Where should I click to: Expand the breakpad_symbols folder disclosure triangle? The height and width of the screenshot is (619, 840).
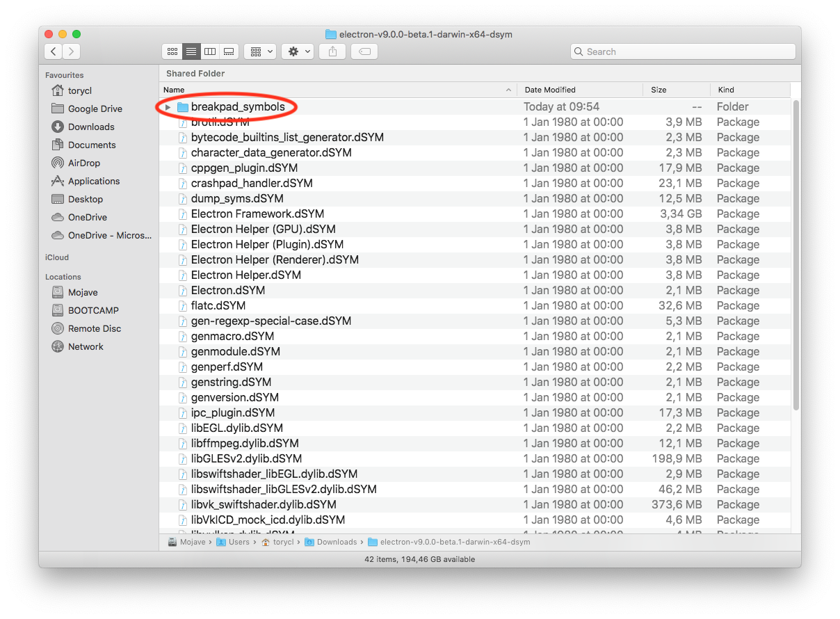click(168, 107)
